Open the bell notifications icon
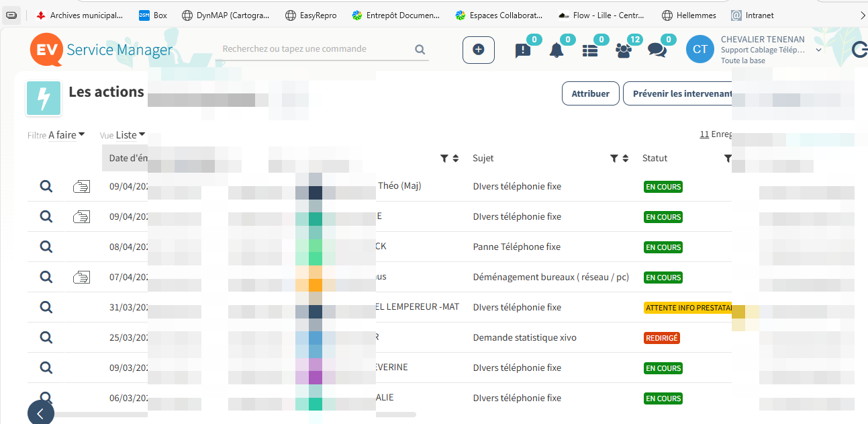This screenshot has width=868, height=424. coord(556,50)
